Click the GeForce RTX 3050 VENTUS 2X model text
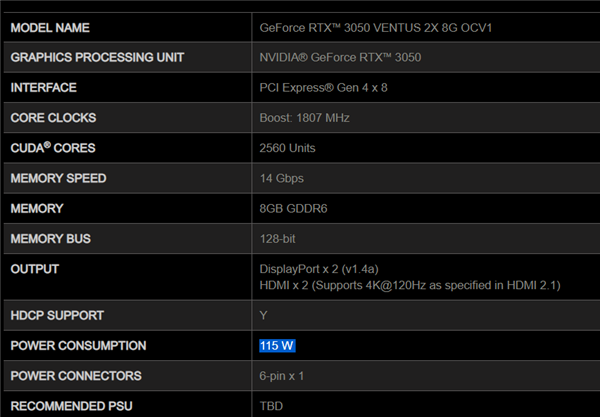600x417 pixels. (375, 27)
